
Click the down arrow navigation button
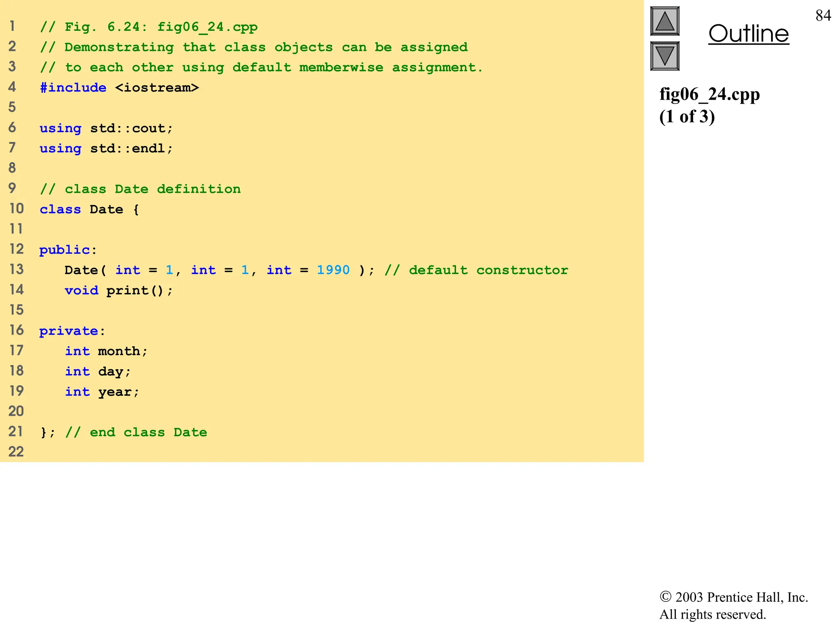(665, 56)
